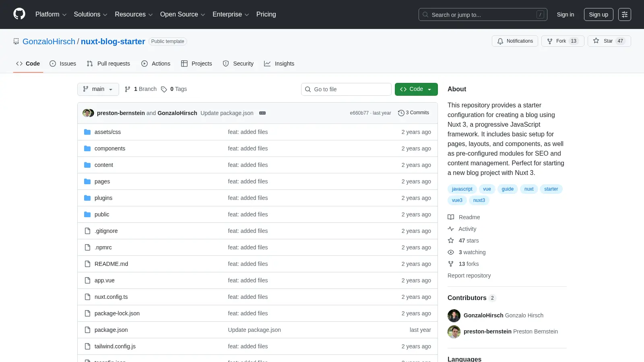The height and width of the screenshot is (362, 644).
Task: Switch to the Pull requests tab
Action: [x=108, y=64]
